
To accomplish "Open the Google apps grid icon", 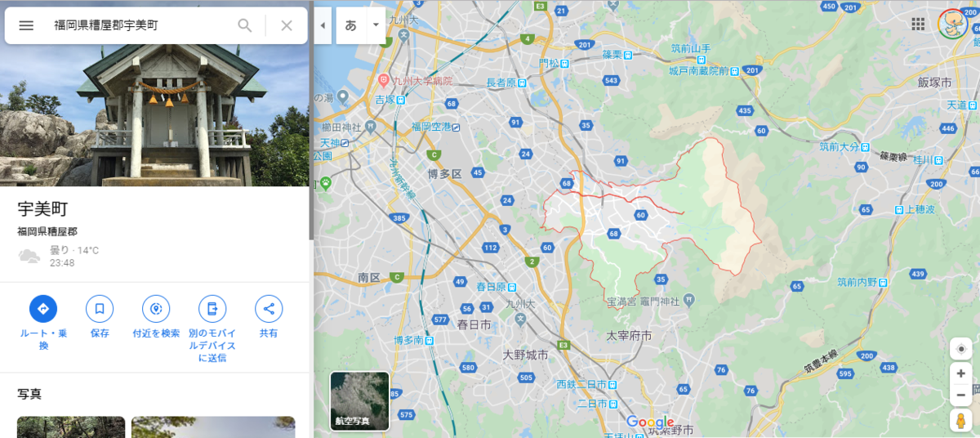I will 919,24.
